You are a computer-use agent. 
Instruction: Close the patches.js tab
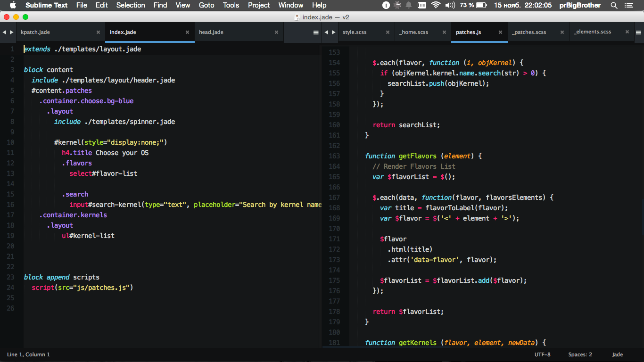coord(500,33)
